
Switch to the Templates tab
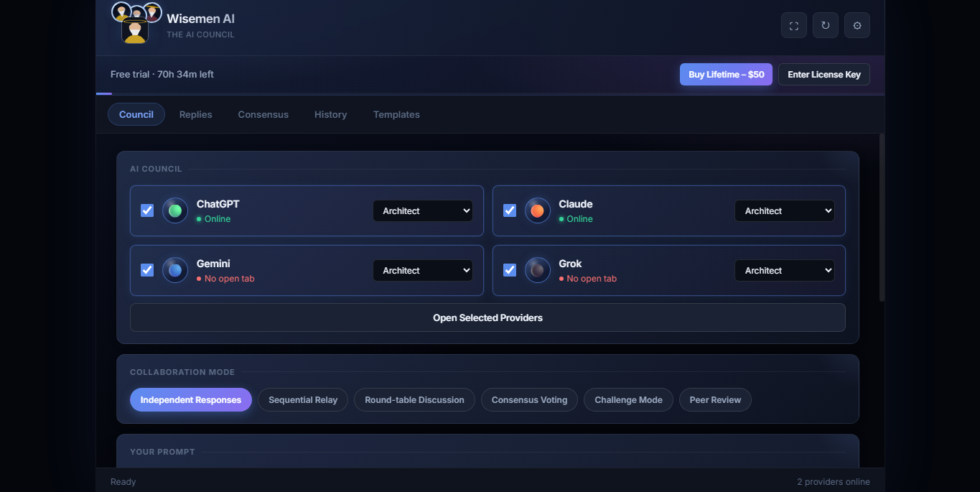coord(396,114)
